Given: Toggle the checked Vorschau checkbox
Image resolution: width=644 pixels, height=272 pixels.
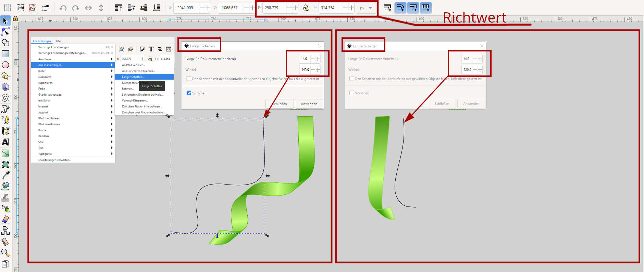Looking at the screenshot, I should (189, 93).
